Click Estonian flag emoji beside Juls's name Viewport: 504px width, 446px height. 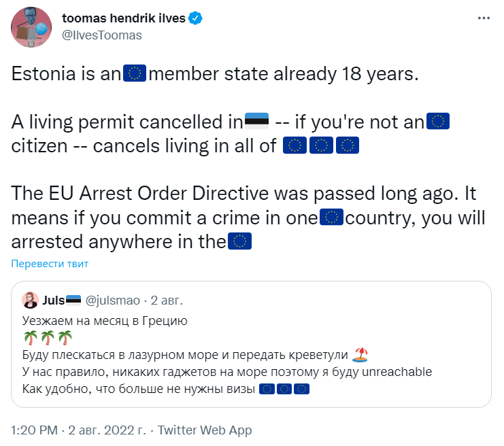click(74, 301)
